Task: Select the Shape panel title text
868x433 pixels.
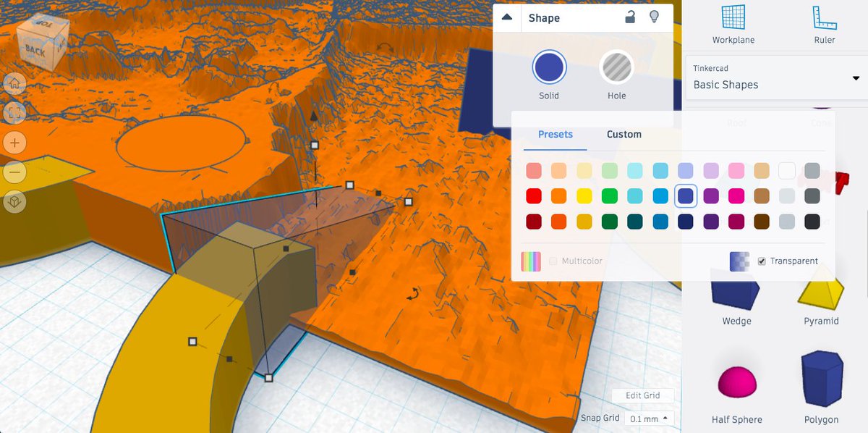Action: pyautogui.click(x=544, y=17)
